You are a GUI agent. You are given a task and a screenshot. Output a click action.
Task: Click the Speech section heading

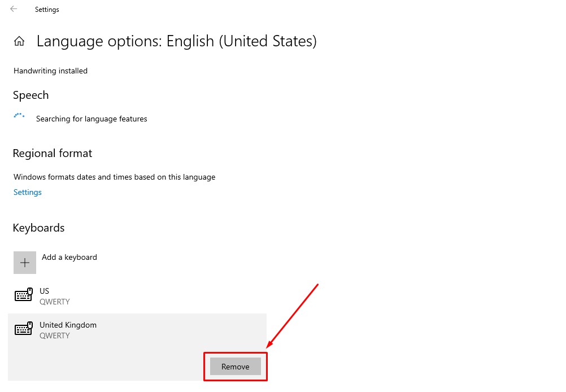click(x=31, y=95)
